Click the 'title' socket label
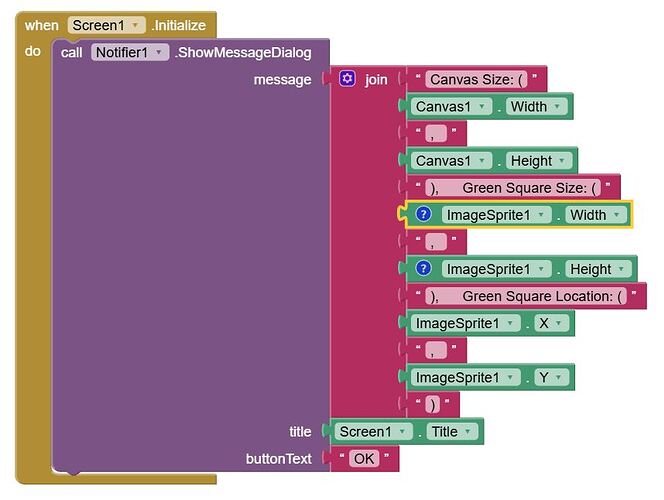The width and height of the screenshot is (664, 500). tap(300, 432)
